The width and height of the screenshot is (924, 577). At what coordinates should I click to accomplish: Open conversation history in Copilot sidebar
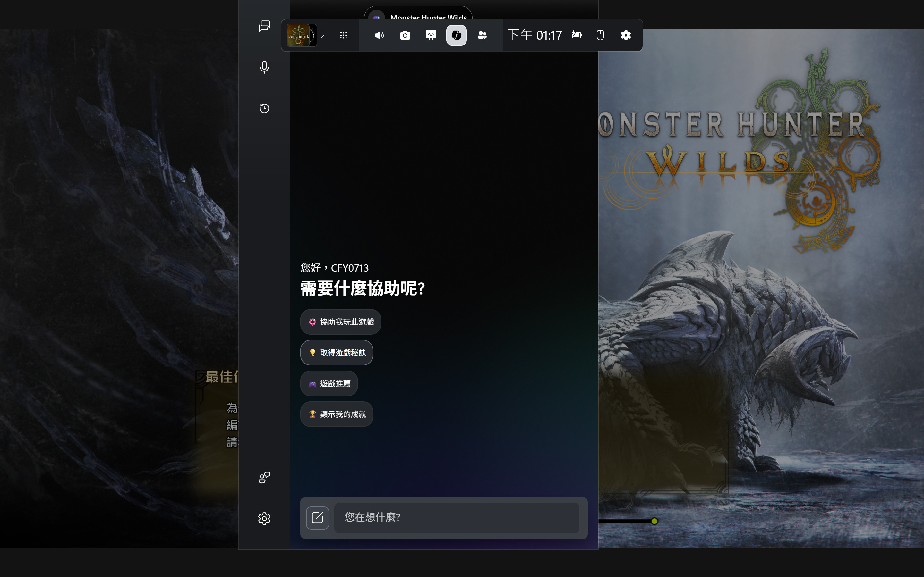[x=264, y=108]
